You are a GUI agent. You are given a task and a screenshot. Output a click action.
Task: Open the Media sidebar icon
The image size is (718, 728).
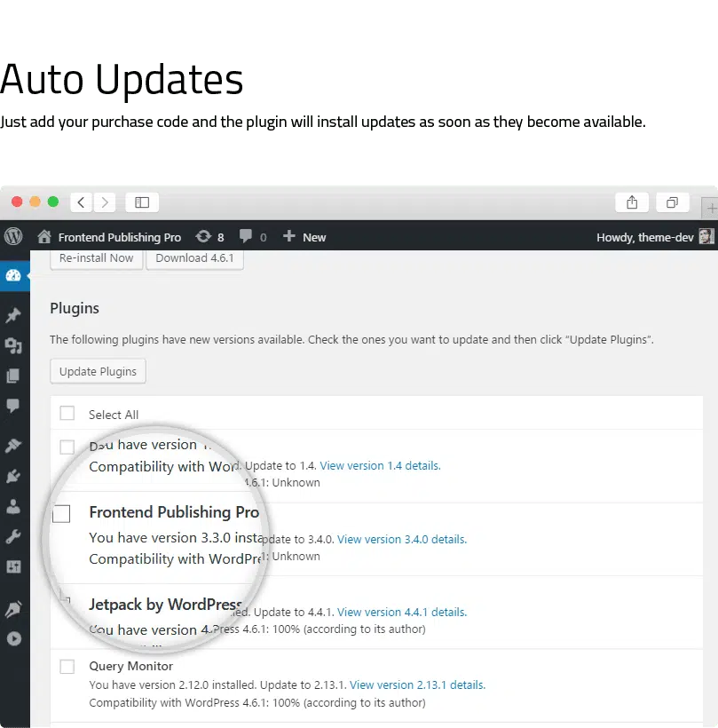(x=13, y=345)
